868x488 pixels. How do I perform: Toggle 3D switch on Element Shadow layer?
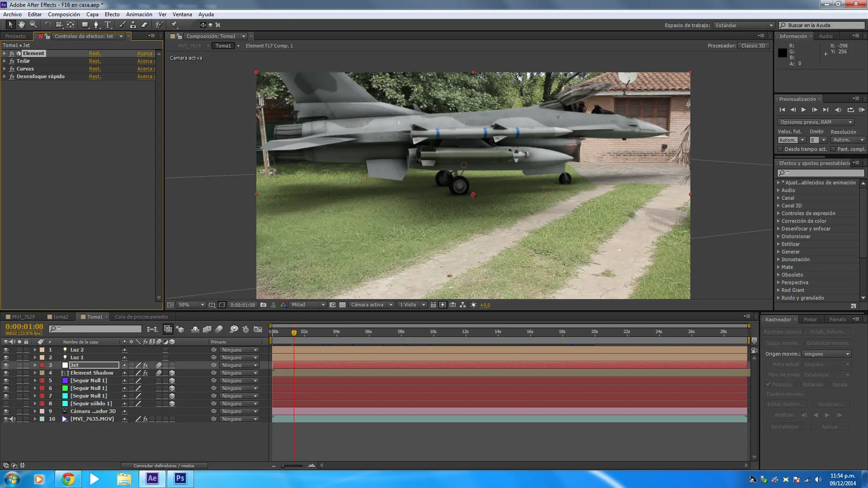pyautogui.click(x=172, y=373)
